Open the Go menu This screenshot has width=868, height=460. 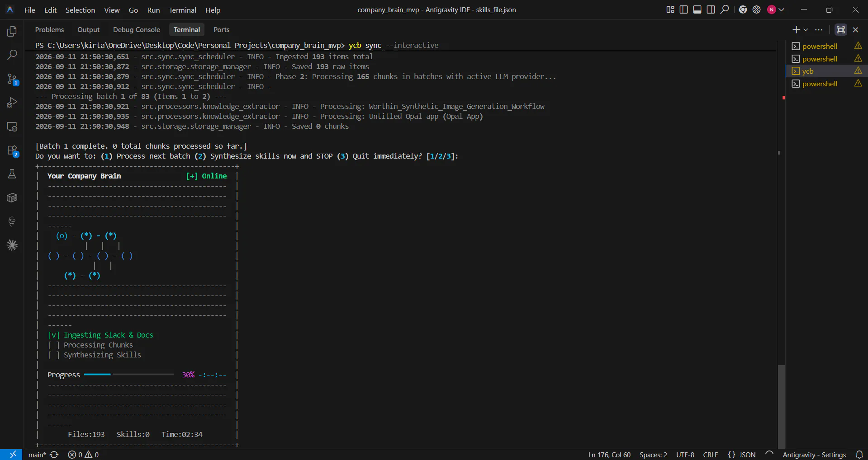[133, 10]
